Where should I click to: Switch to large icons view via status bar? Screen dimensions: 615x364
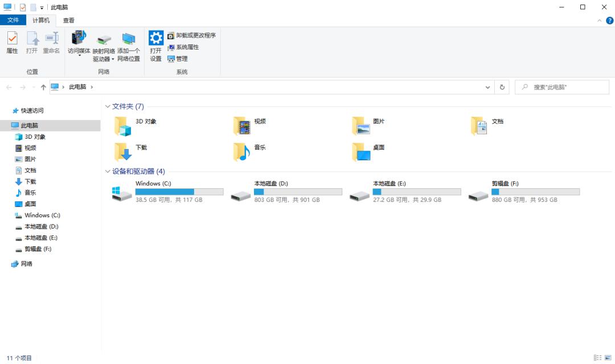(608, 358)
